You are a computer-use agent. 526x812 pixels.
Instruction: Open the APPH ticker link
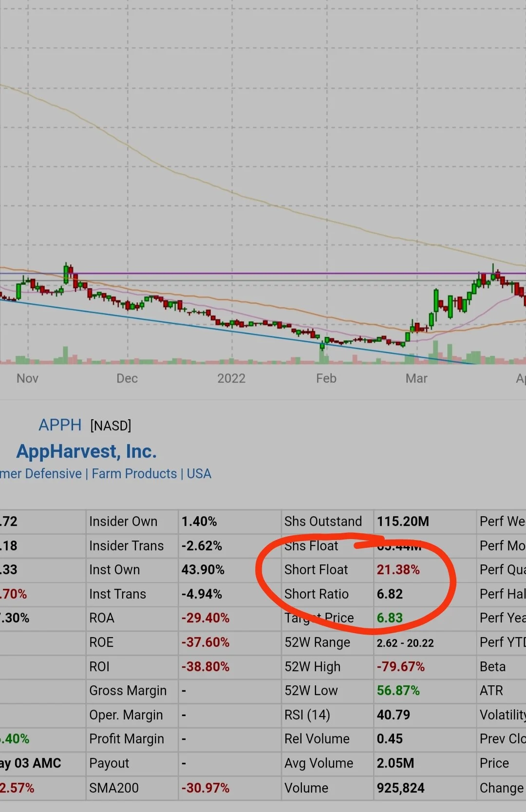pos(60,425)
